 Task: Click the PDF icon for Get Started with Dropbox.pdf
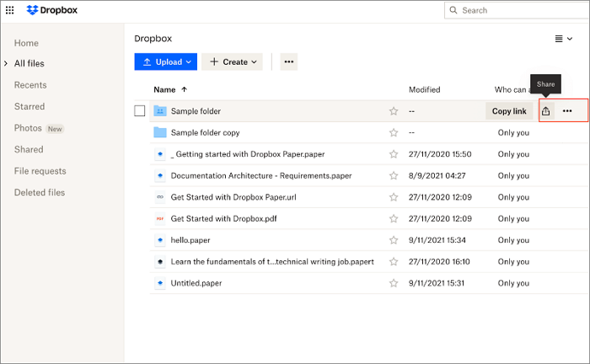[160, 218]
